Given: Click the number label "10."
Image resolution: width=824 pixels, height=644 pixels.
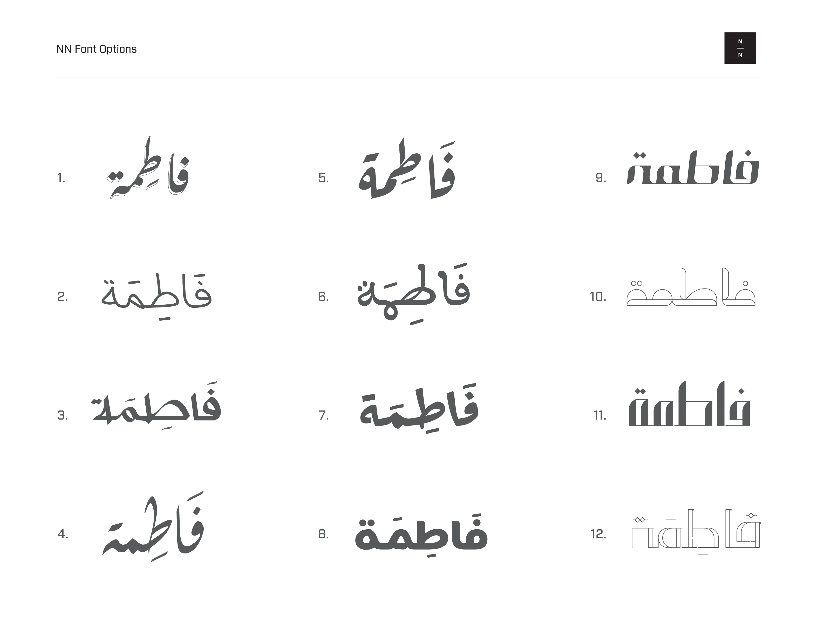Looking at the screenshot, I should tap(598, 297).
